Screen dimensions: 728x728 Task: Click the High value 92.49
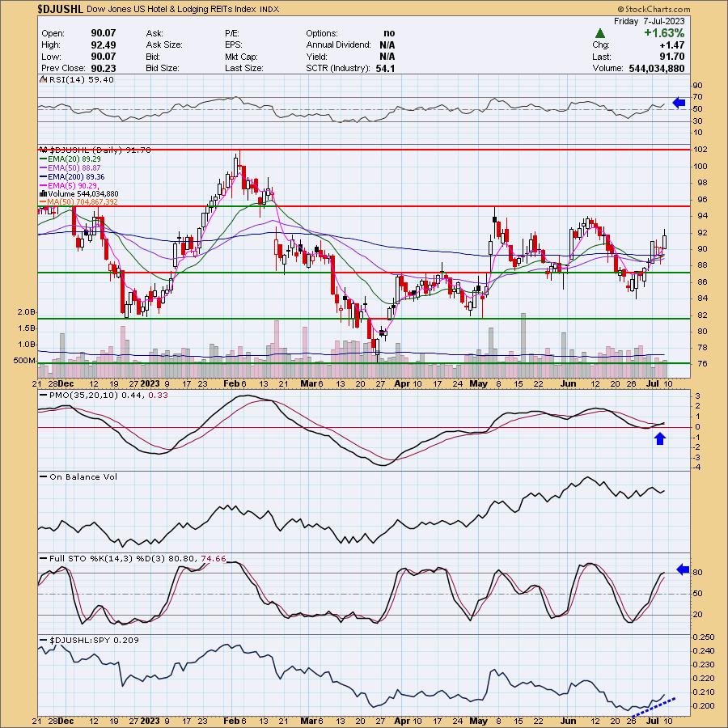pos(103,44)
